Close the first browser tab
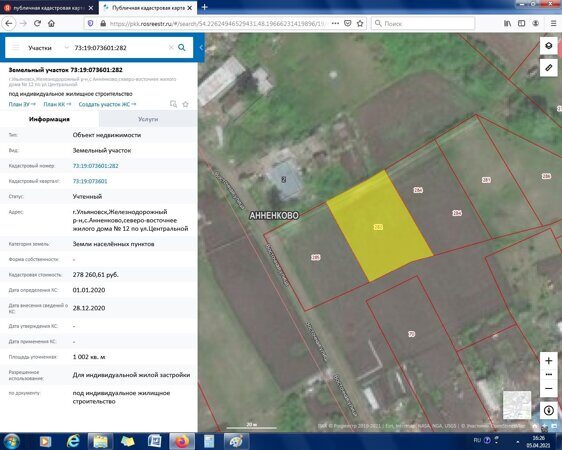Image resolution: width=562 pixels, height=450 pixels. click(91, 8)
